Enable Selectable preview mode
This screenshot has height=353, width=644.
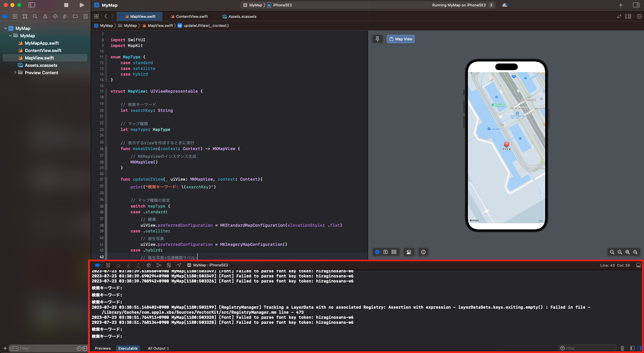coord(386,252)
